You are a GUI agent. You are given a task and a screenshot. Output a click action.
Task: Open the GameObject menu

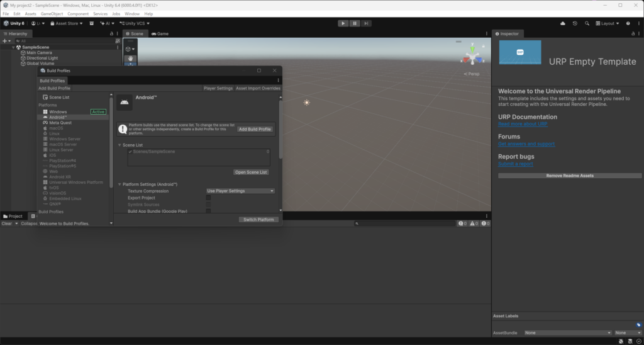coord(52,14)
